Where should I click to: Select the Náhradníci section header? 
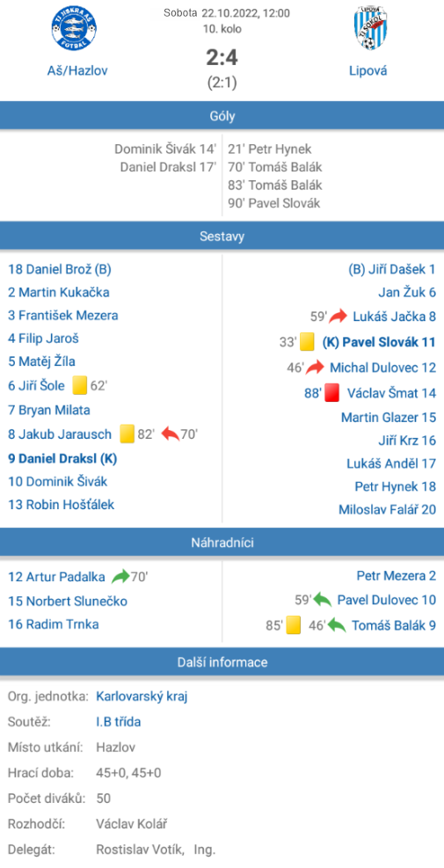[222, 543]
